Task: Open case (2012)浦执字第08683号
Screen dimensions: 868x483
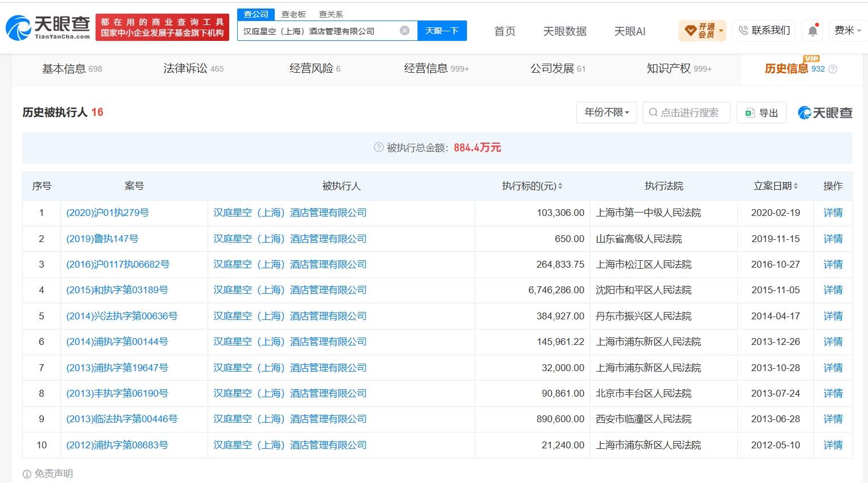Action: point(117,445)
